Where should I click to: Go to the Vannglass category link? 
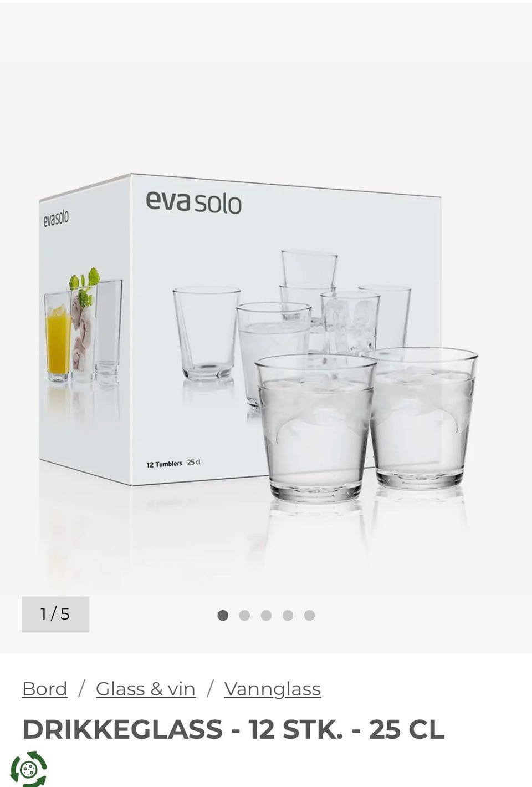(273, 689)
